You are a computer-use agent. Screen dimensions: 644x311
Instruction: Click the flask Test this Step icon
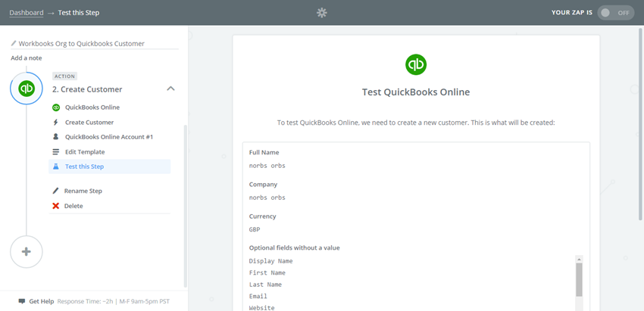tap(56, 166)
